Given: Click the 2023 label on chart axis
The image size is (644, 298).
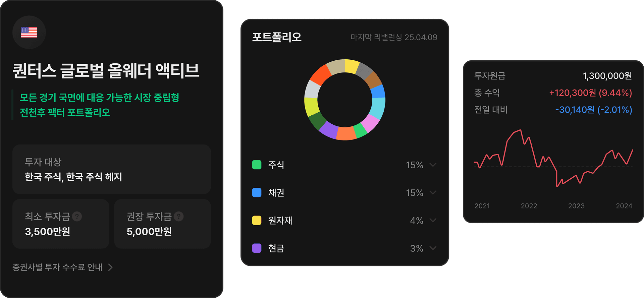Looking at the screenshot, I should point(576,206).
